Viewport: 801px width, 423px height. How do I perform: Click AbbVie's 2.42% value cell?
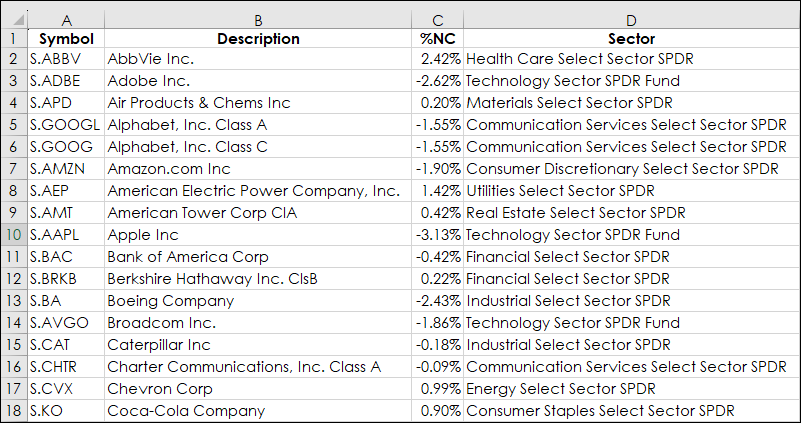point(438,59)
